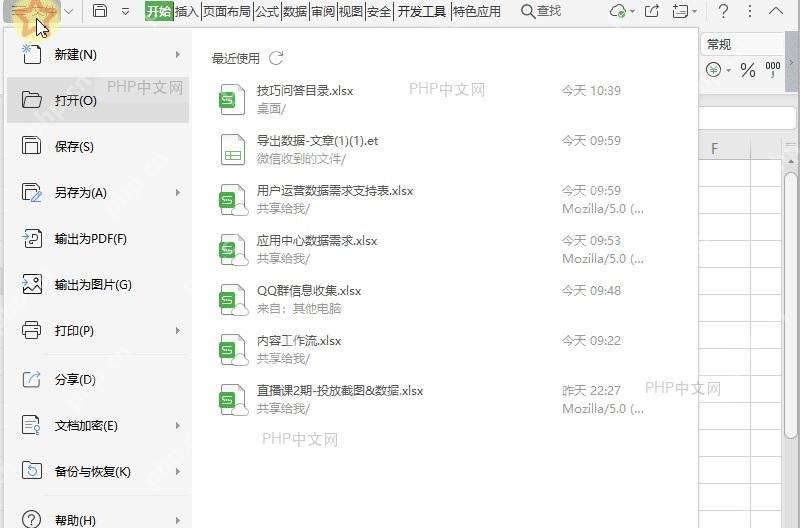Screen dimensions: 800x528
Task: Expand the 文档加密(E) submenu arrow
Action: [178, 425]
